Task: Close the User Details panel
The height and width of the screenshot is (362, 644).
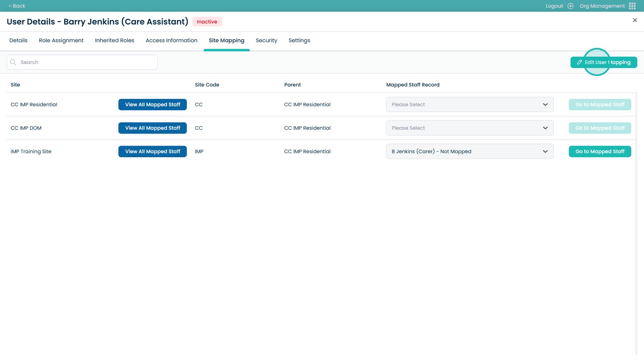Action: pos(635,20)
